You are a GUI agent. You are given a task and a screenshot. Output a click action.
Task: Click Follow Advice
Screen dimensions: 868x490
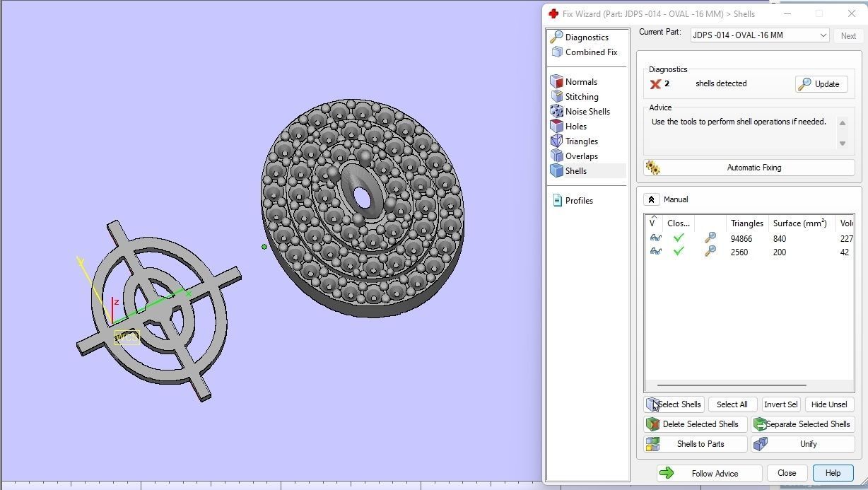[709, 474]
